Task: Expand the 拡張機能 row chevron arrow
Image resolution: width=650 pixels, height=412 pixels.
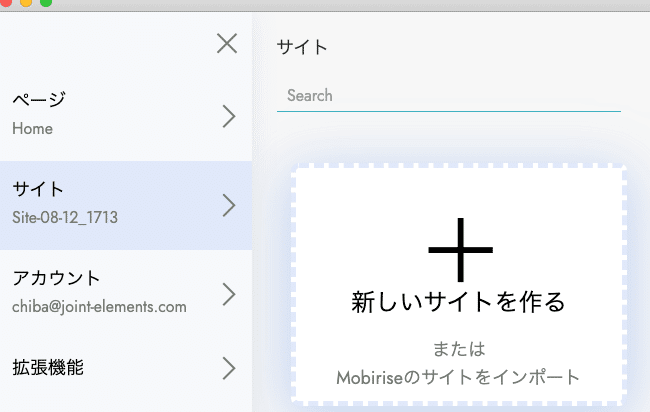Action: pyautogui.click(x=229, y=368)
